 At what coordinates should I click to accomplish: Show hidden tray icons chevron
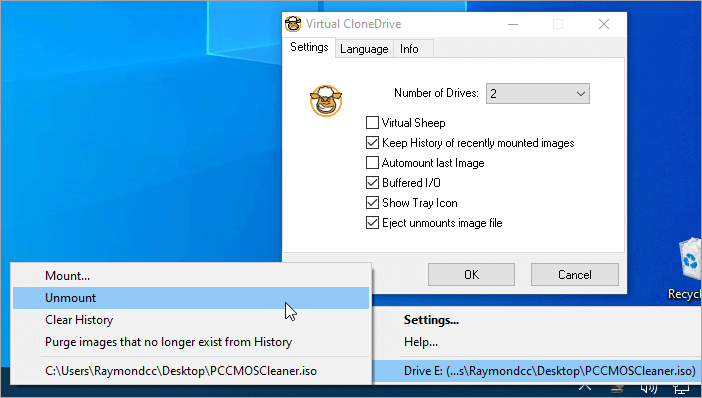pos(585,387)
